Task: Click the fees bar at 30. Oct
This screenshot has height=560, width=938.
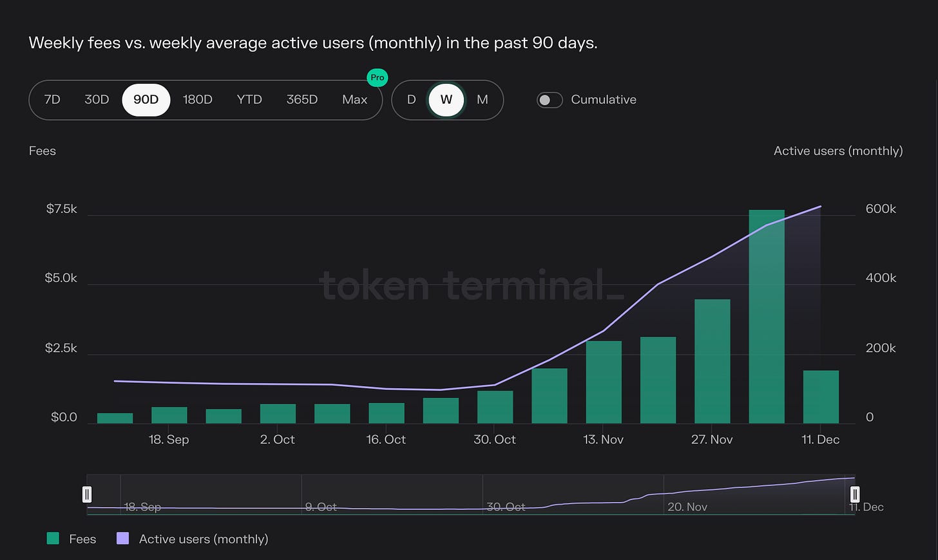Action: click(495, 407)
